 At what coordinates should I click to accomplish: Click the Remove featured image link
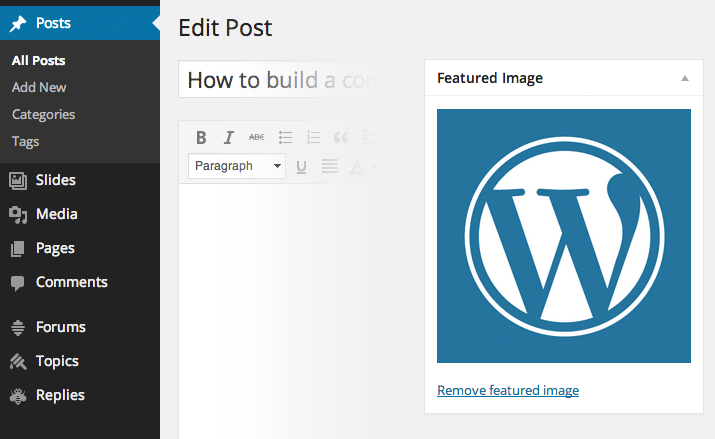point(508,390)
